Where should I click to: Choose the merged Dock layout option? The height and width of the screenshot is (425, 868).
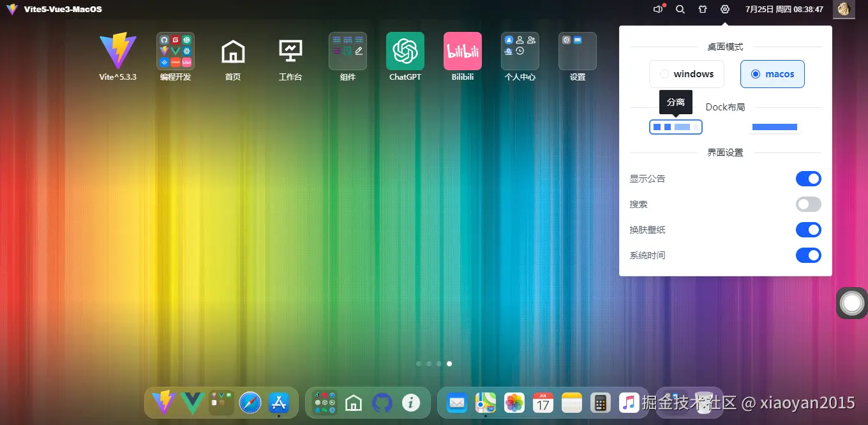pos(774,126)
